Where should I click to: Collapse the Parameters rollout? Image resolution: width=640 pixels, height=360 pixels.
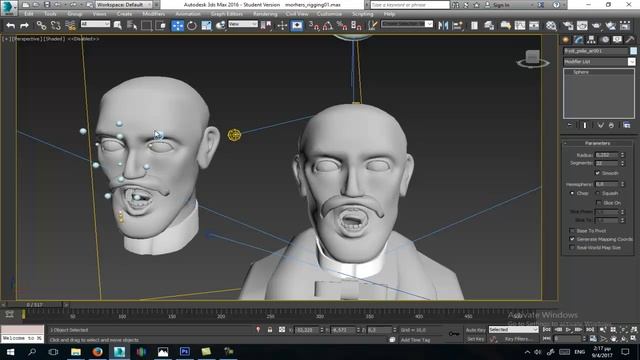click(x=598, y=143)
